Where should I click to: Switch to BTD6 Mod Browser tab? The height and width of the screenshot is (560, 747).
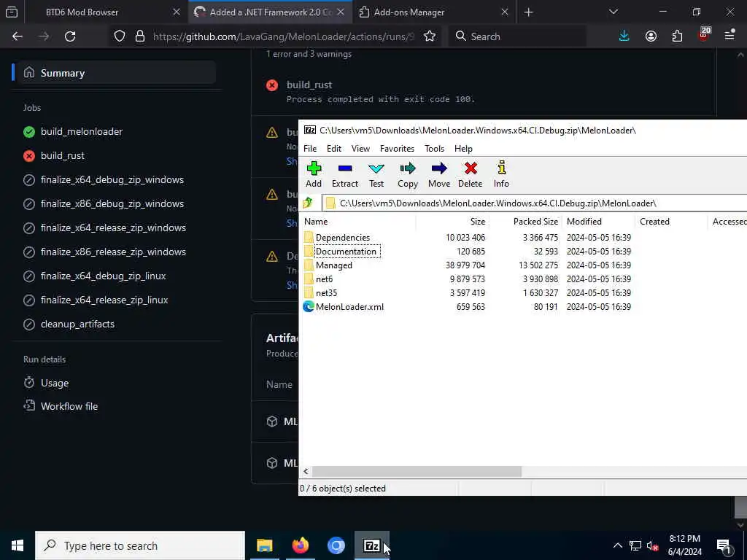82,12
